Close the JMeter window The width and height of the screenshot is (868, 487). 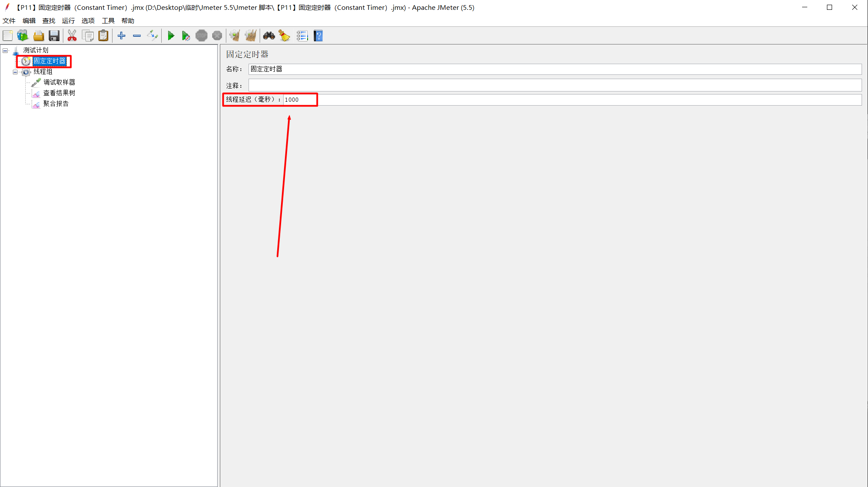pos(855,7)
